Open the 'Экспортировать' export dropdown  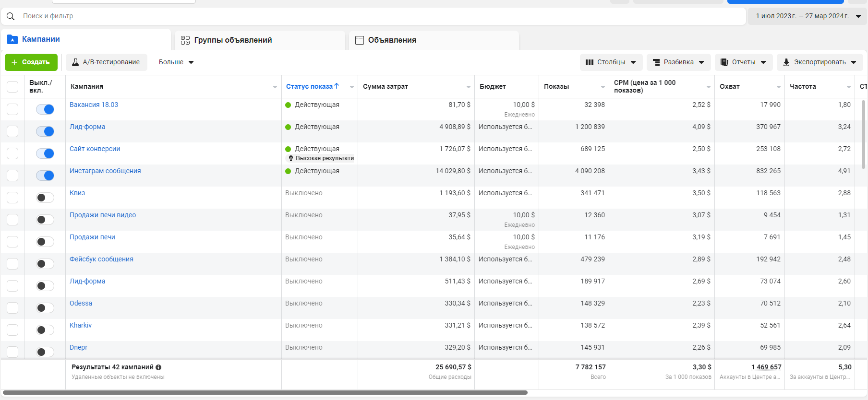tap(820, 62)
